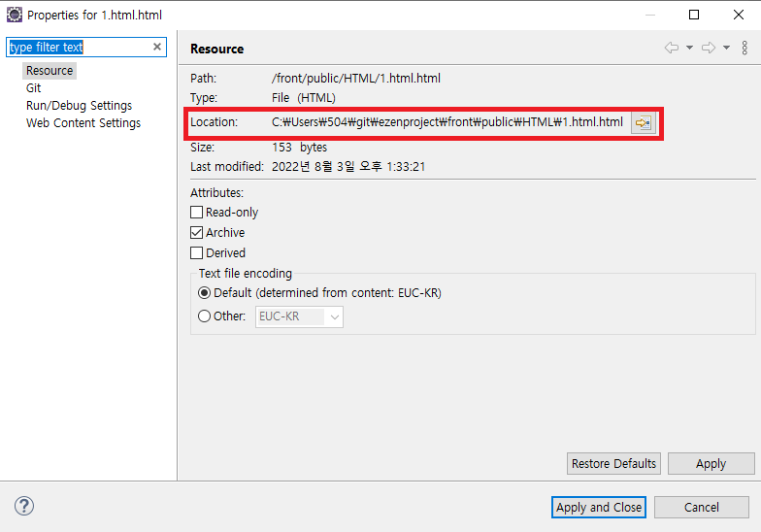Click the last modified date value
The image size is (761, 532).
tap(348, 167)
